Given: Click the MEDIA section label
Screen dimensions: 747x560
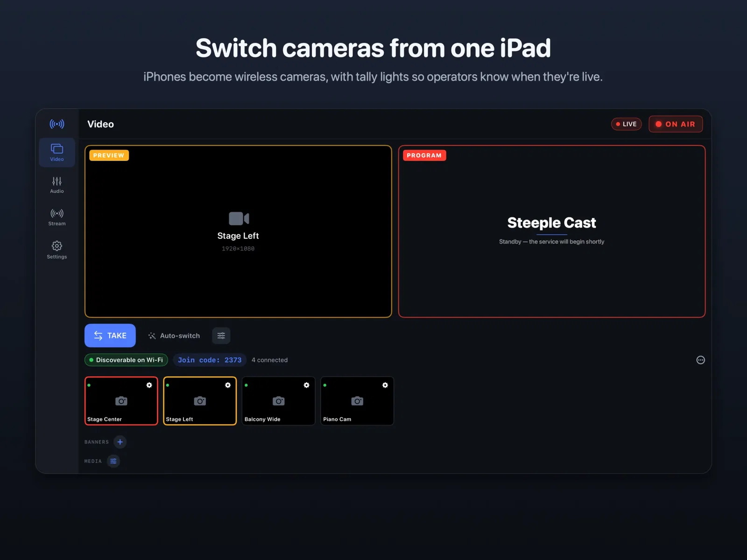Looking at the screenshot, I should pos(93,461).
